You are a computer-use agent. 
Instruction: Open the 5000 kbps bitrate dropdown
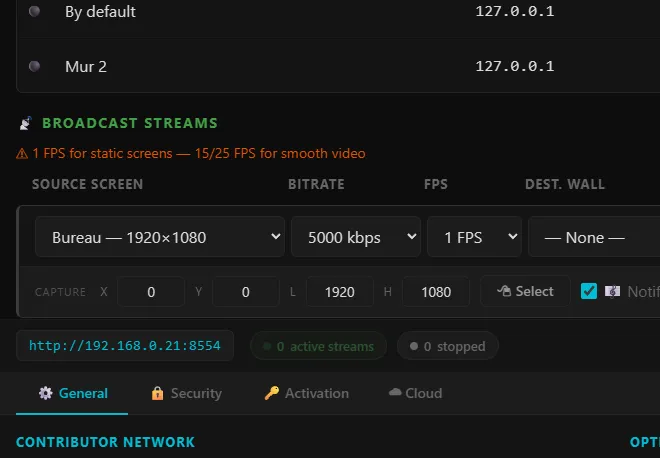click(356, 237)
